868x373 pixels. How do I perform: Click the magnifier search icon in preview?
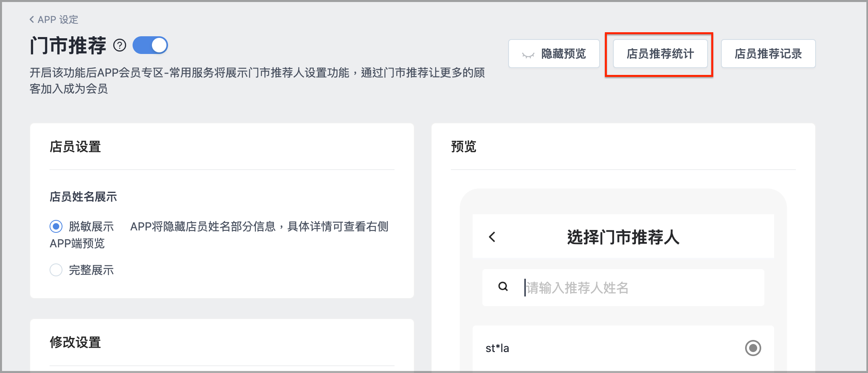pyautogui.click(x=503, y=287)
